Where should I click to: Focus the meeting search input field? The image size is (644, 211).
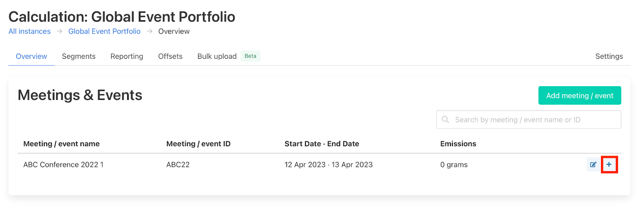[531, 120]
